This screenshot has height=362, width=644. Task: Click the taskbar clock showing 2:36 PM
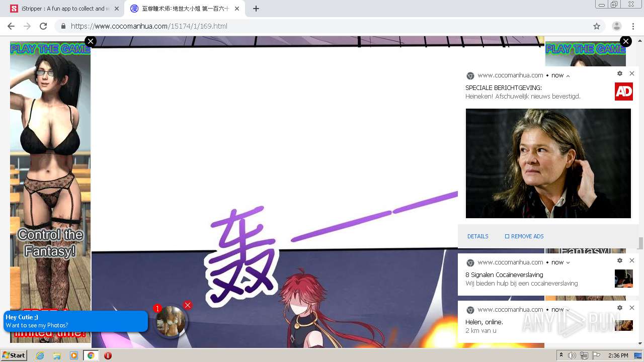(618, 355)
